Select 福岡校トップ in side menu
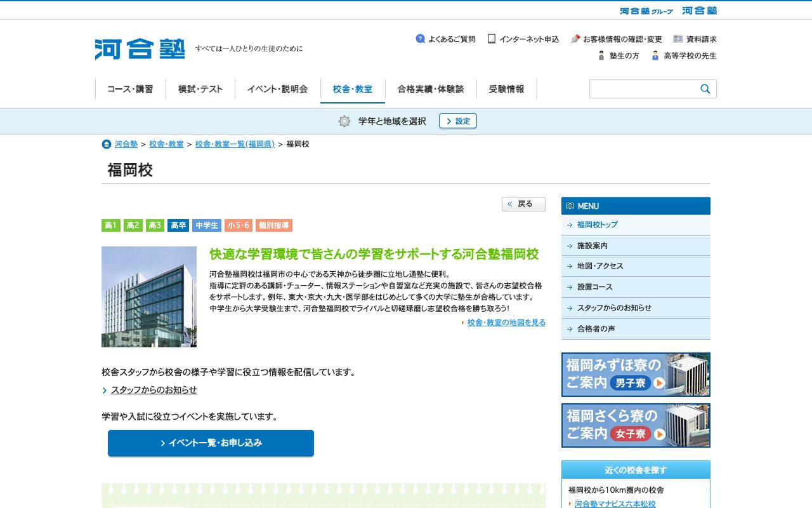Viewport: 812px width, 508px height. (x=636, y=225)
